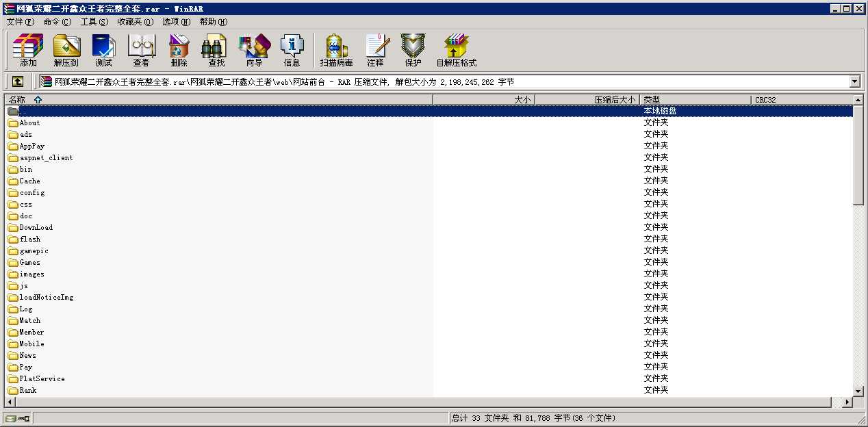This screenshot has width=868, height=427.
Task: Select the images folder row
Action: pos(429,274)
